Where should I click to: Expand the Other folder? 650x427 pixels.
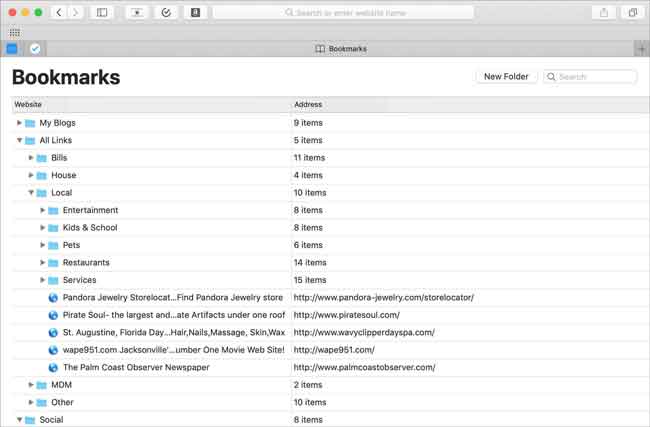tap(31, 402)
